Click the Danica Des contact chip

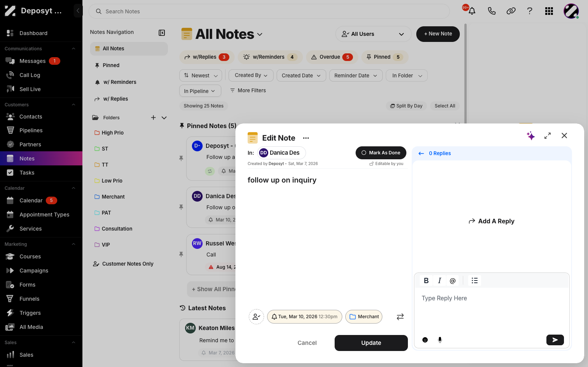(x=282, y=153)
